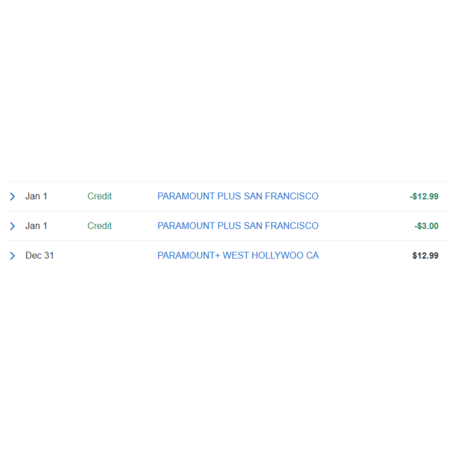Click blank space between SAN FRANCISCO and -$12.99
This screenshot has width=450, height=450.
coord(364,196)
